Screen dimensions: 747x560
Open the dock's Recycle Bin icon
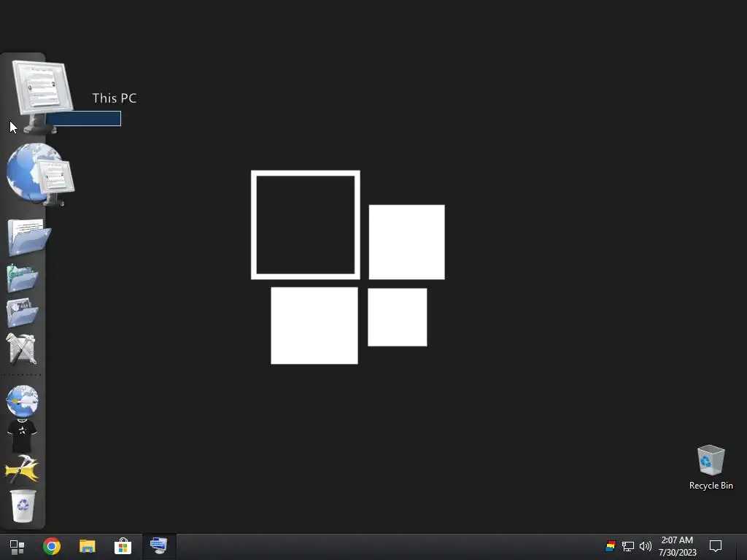23,506
